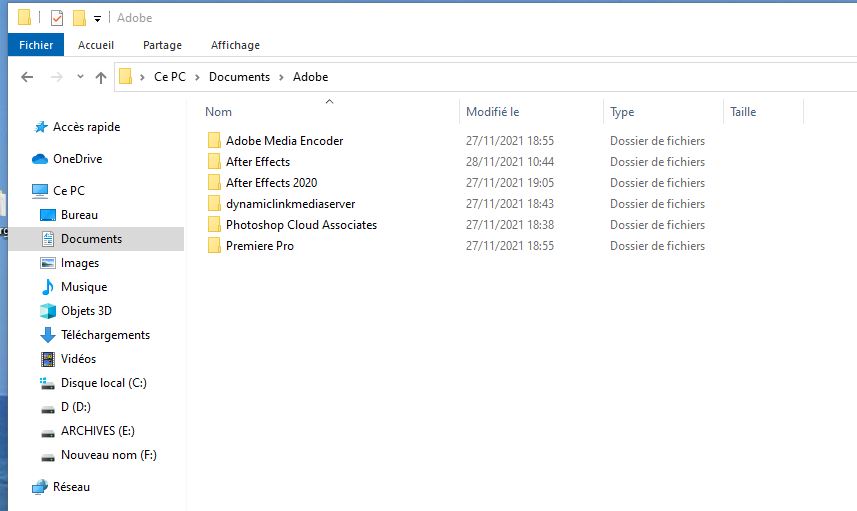Click the D (D:) drive icon
Screen dimensions: 857x511
coord(48,409)
